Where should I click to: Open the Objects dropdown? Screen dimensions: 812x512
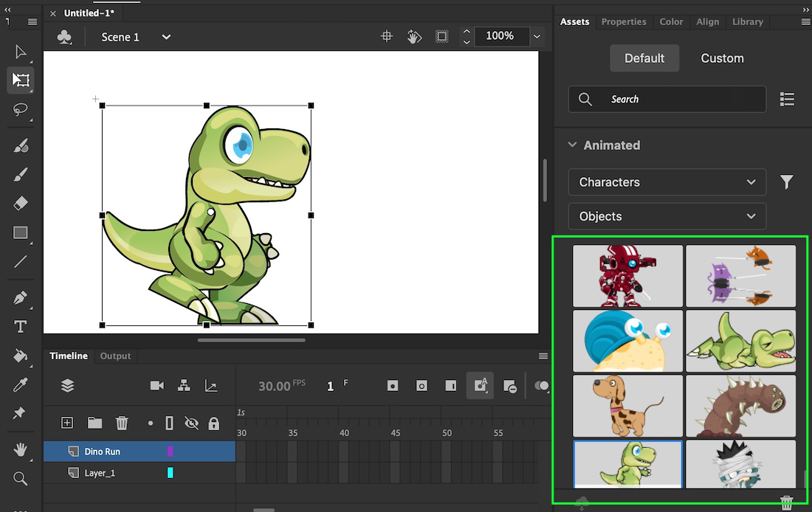pyautogui.click(x=667, y=216)
